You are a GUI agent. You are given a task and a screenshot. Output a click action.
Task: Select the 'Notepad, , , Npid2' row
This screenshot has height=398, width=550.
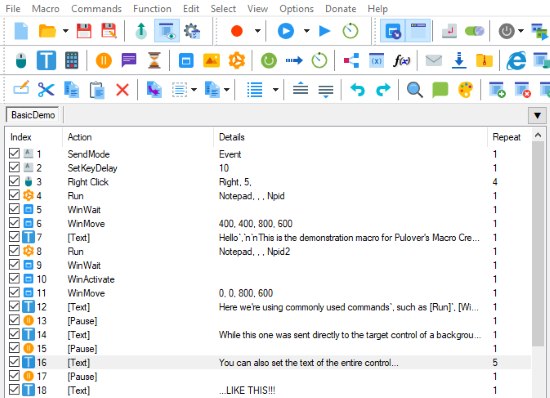pos(268,251)
